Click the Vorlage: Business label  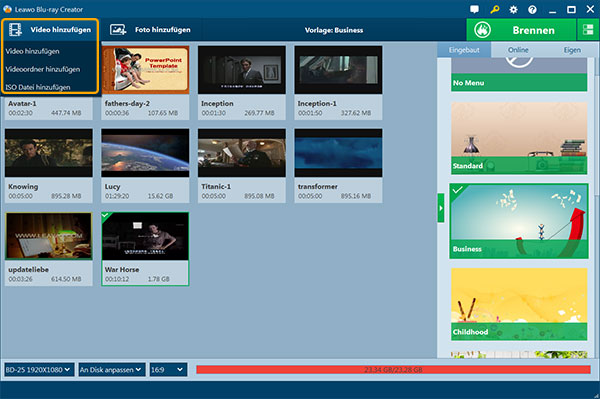(x=334, y=30)
